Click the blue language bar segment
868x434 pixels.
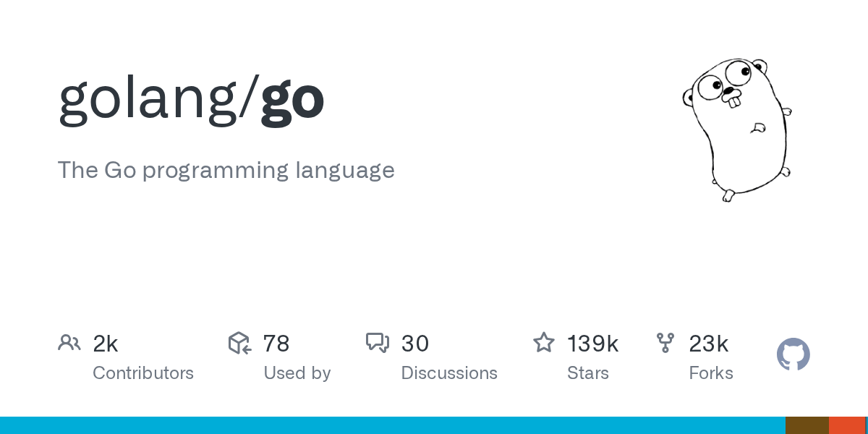click(x=393, y=425)
